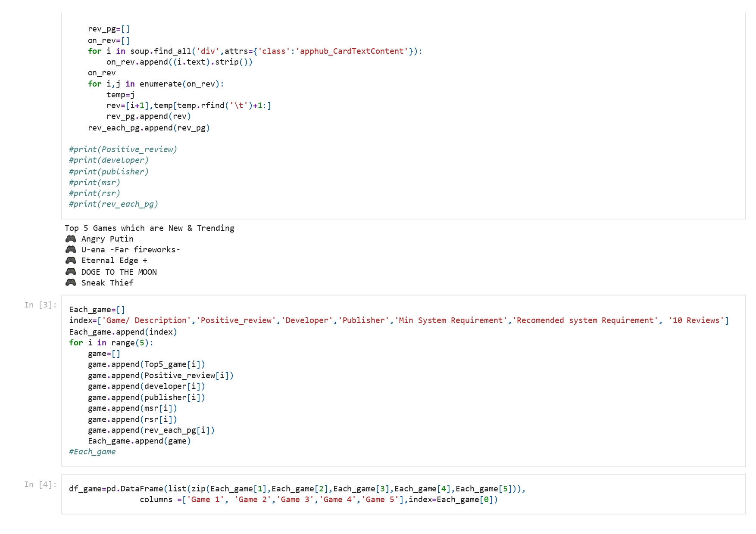Click the '#Each_game' comment line
The width and height of the screenshot is (756, 534).
pyautogui.click(x=92, y=452)
